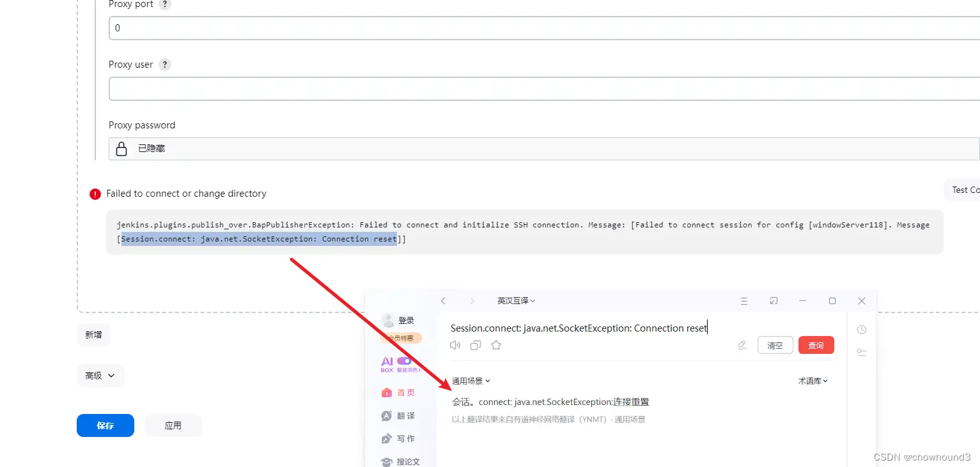Image resolution: width=980 pixels, height=467 pixels.
Task: Open 翻译 in translator sidebar
Action: coord(398,416)
